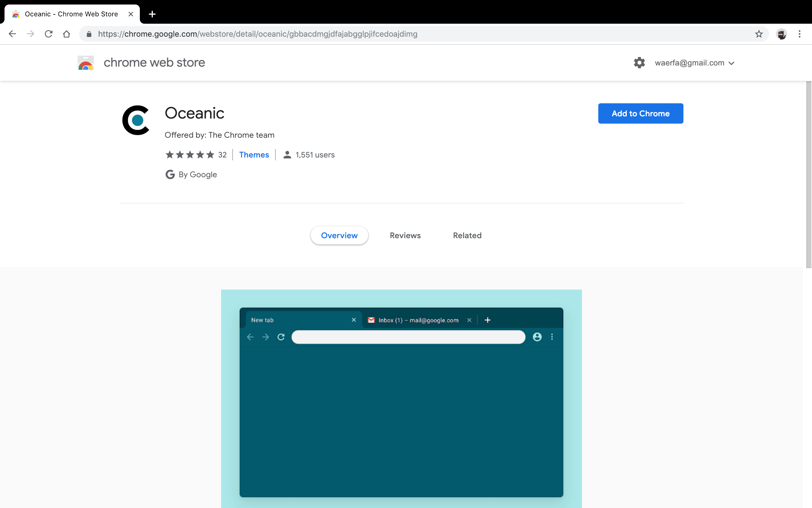Click the address bar URL field
Image resolution: width=812 pixels, height=508 pixels.
423,34
